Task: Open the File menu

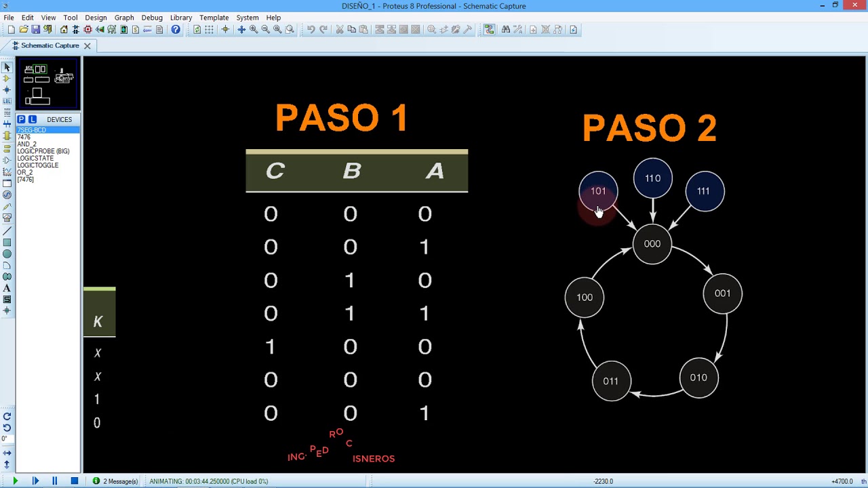Action: point(9,18)
